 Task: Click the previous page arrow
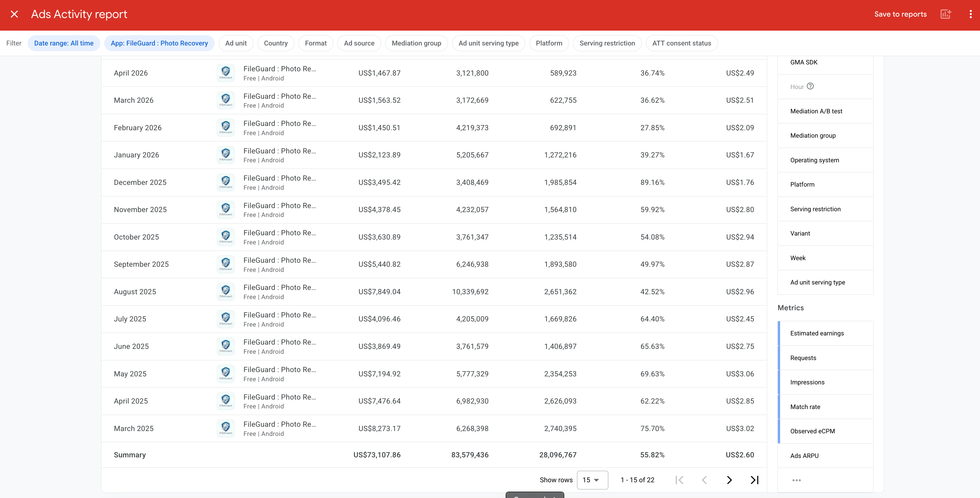point(704,480)
